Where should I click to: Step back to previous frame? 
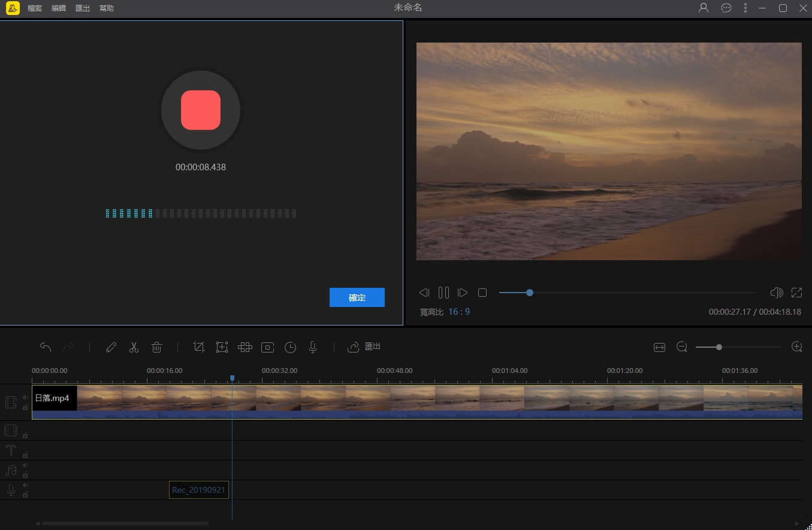click(424, 293)
